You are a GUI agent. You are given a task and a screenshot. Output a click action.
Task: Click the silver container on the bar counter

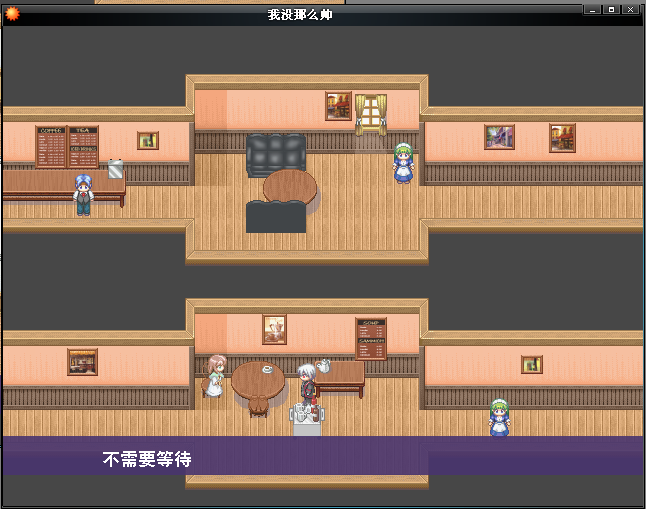(115, 169)
